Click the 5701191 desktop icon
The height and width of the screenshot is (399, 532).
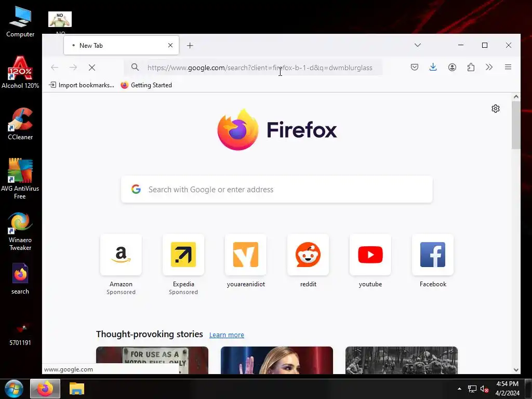(x=20, y=334)
